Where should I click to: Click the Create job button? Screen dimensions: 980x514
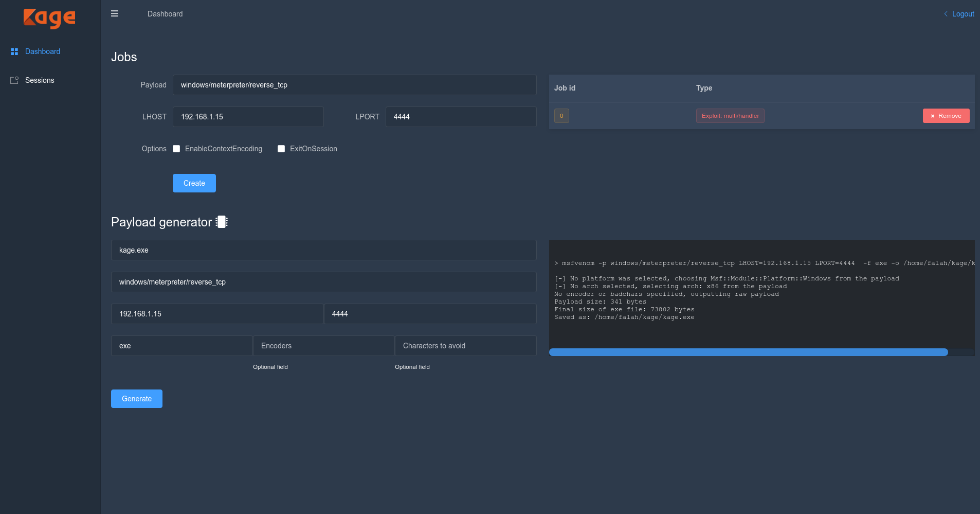point(194,183)
